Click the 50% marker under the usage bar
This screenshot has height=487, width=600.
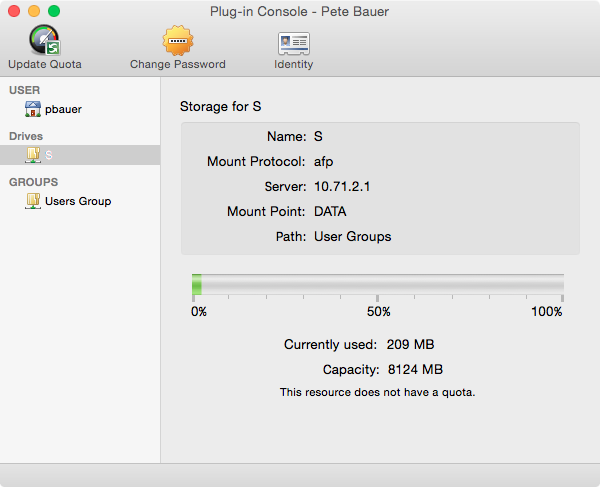pyautogui.click(x=377, y=311)
